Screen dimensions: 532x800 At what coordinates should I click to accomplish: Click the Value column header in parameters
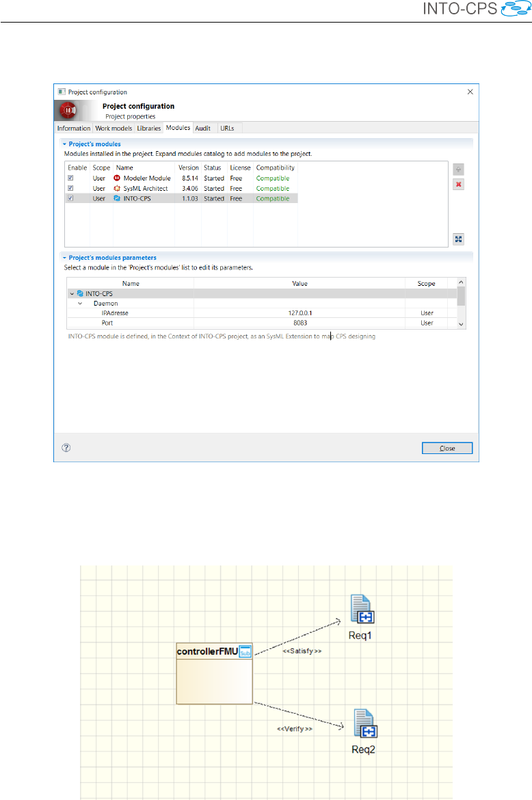pyautogui.click(x=300, y=284)
